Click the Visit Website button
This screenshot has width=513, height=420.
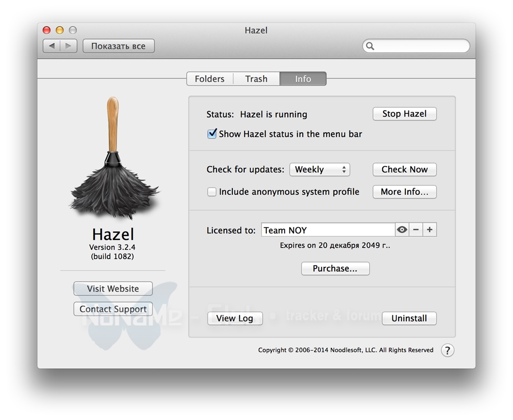point(113,289)
